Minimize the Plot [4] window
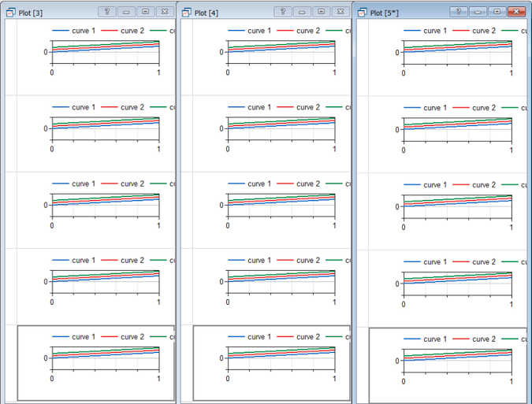Viewport: 532px width, 404px height. pos(302,12)
